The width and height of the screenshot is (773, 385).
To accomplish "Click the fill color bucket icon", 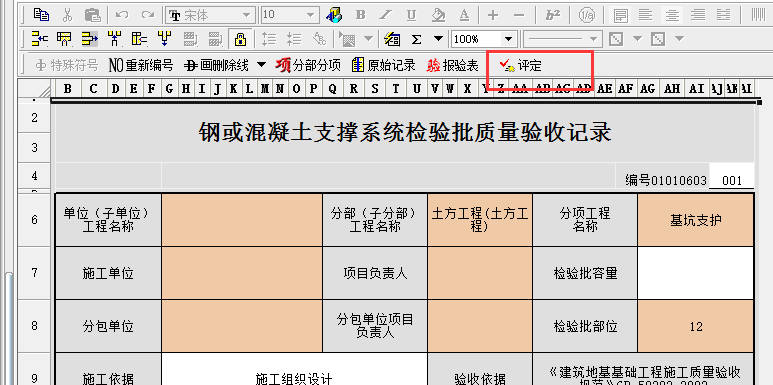I will [437, 15].
